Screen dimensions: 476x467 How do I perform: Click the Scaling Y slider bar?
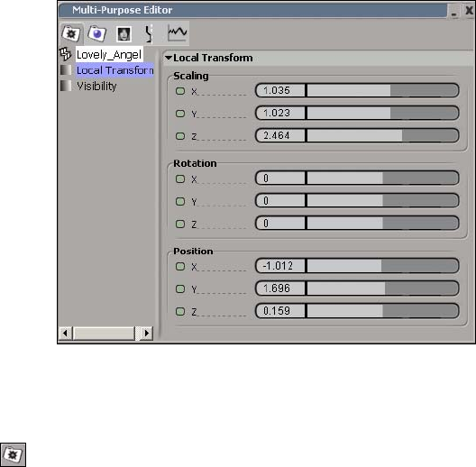point(382,113)
